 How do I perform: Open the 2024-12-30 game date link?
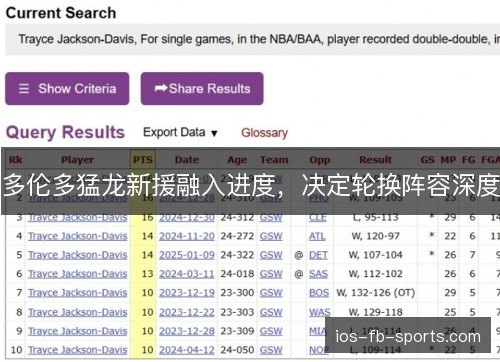[187, 217]
